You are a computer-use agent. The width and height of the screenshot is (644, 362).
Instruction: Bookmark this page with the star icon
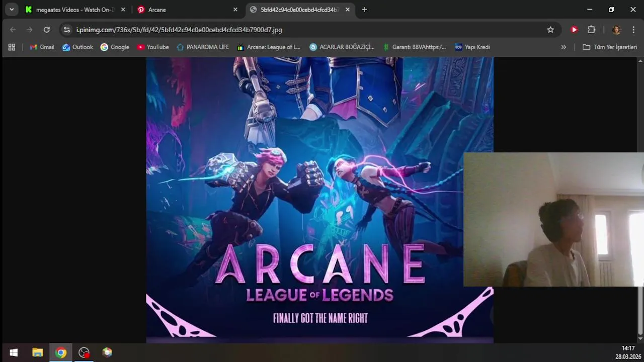click(x=550, y=30)
